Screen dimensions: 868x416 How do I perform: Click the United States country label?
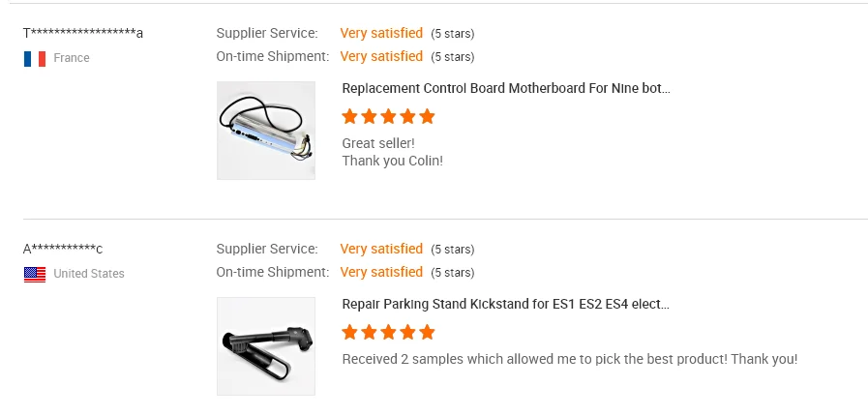click(x=89, y=274)
